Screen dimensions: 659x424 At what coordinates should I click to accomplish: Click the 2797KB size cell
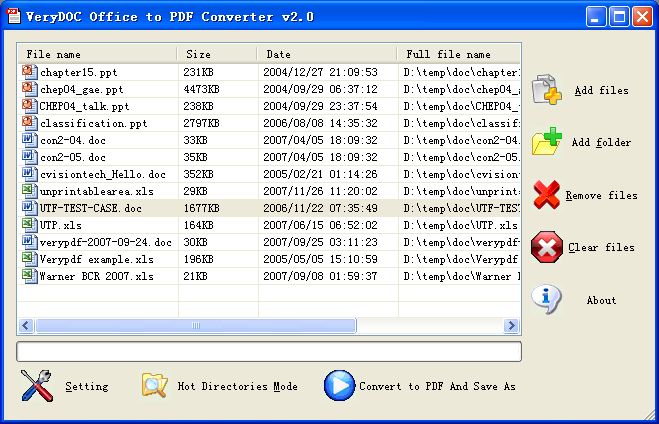(201, 124)
